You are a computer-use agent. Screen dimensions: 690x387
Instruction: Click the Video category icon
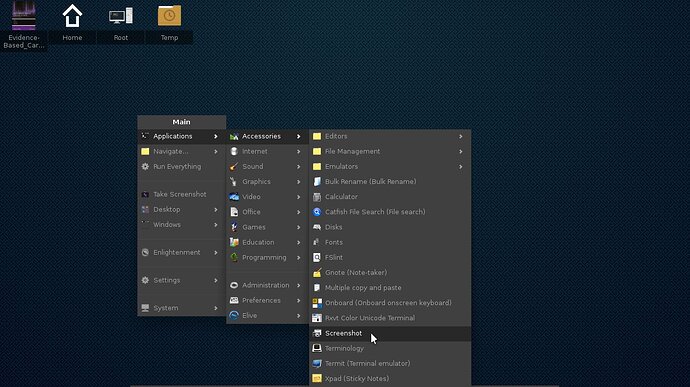point(234,197)
